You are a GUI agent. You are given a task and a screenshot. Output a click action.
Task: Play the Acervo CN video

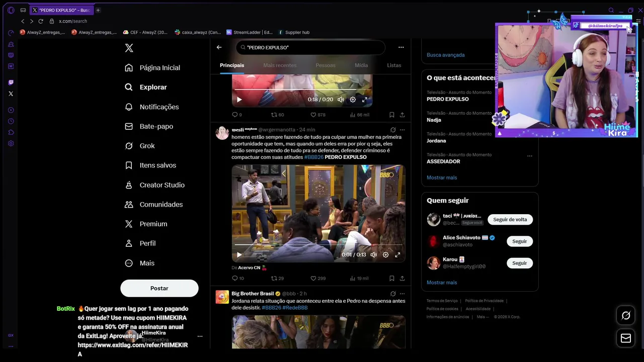click(x=239, y=255)
